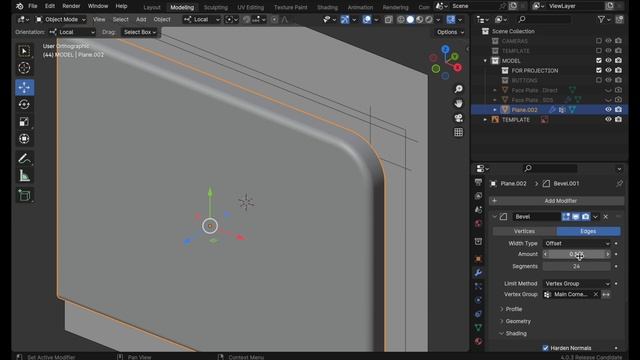Open the Tool properties tab icon
Image resolution: width=640 pixels, height=360 pixels.
(478, 182)
